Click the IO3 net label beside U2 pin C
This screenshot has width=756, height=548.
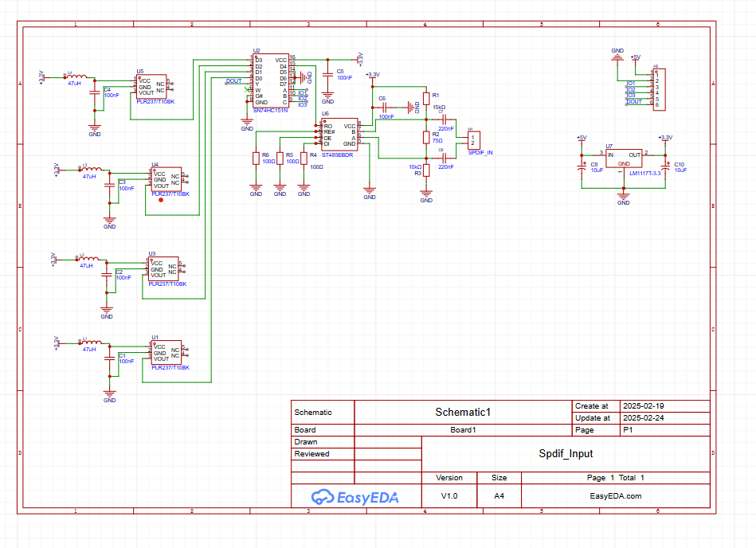pos(302,104)
